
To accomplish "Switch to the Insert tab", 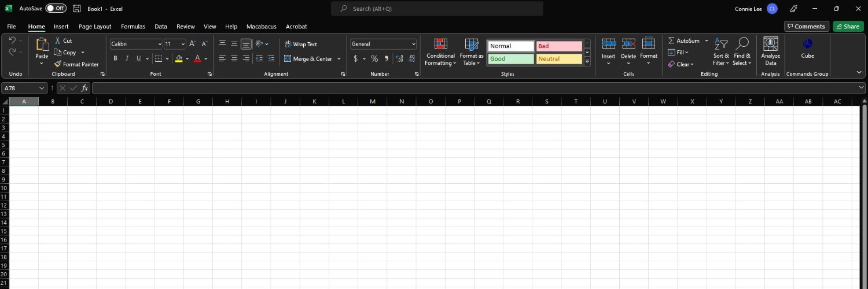I will (61, 27).
